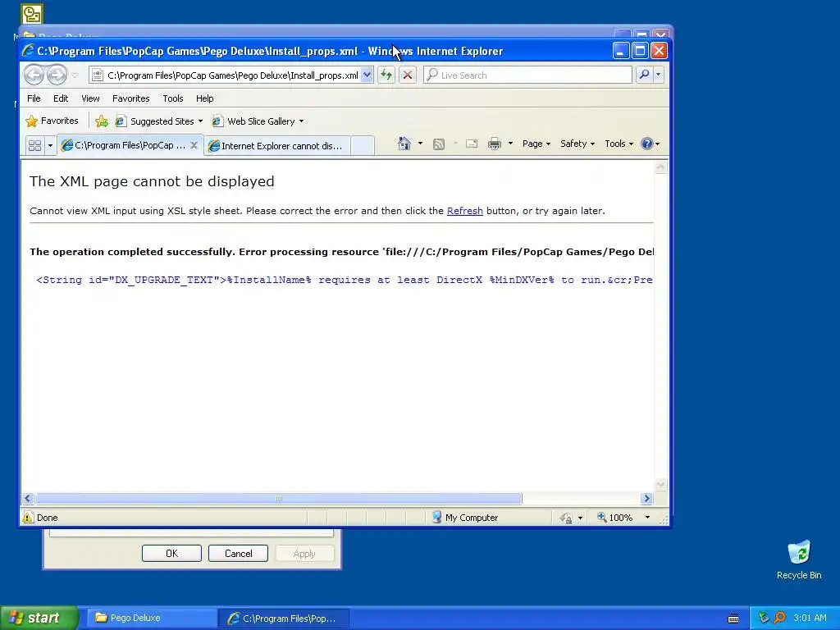The image size is (840, 630).
Task: Click the Live Search input box
Action: click(x=527, y=75)
